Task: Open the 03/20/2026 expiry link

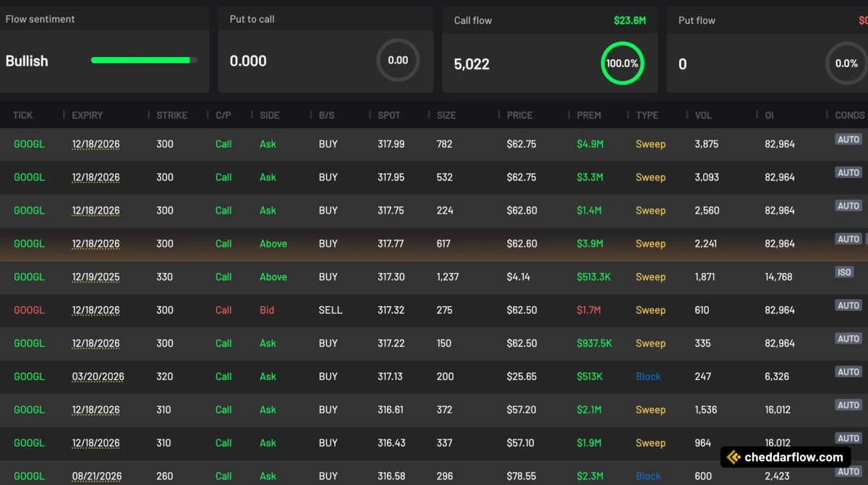Action: 98,376
